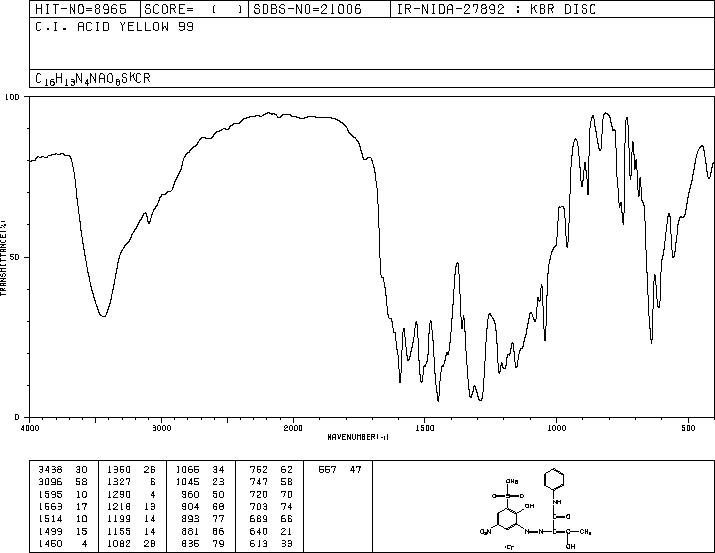Viewport: 715px width, 553px height.
Task: Click the 100 tick on transmittance axis
Action: click(x=12, y=97)
